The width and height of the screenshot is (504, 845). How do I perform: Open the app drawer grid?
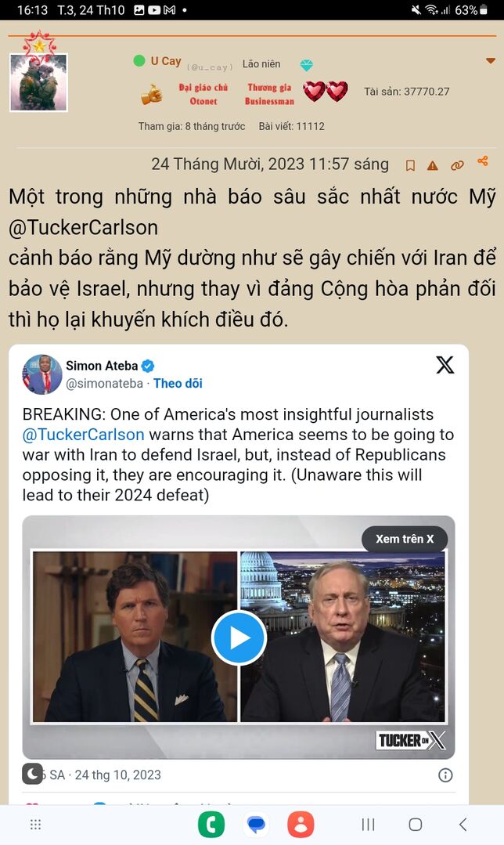pyautogui.click(x=35, y=825)
